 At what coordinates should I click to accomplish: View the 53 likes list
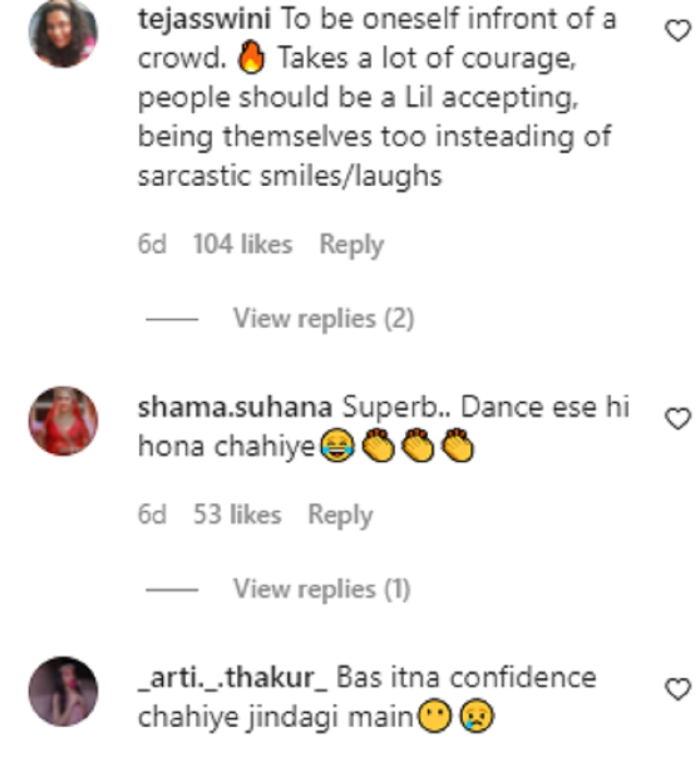pos(237,515)
